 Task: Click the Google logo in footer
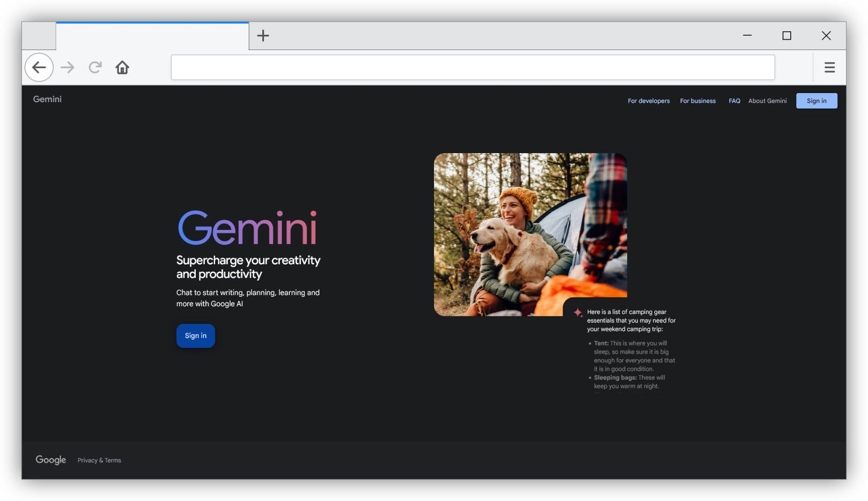51,460
